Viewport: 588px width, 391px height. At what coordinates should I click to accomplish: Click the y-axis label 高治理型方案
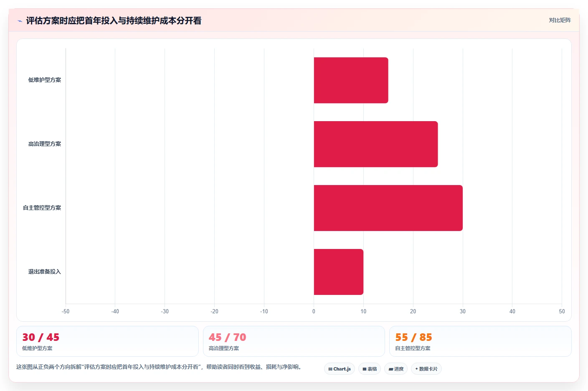(45, 144)
